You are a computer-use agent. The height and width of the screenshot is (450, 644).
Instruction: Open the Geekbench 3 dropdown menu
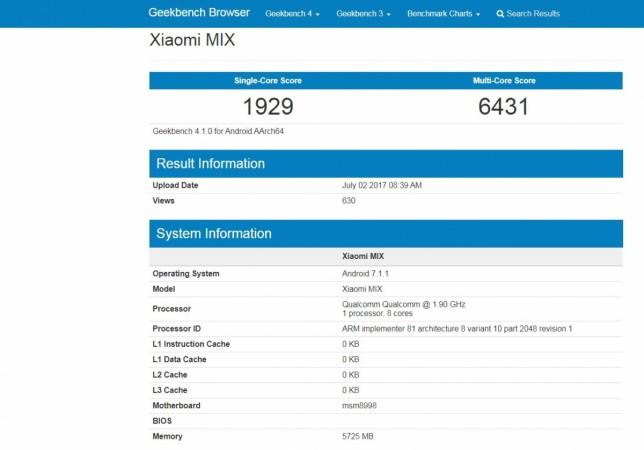pos(363,14)
